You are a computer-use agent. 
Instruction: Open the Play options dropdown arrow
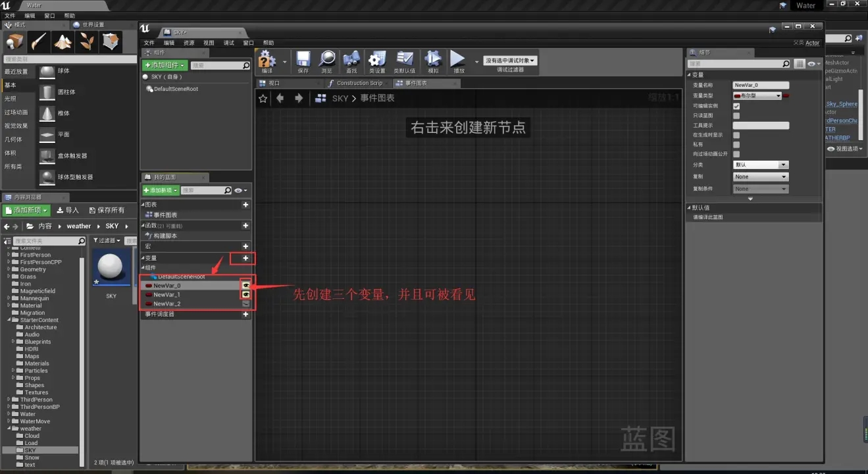coord(476,61)
